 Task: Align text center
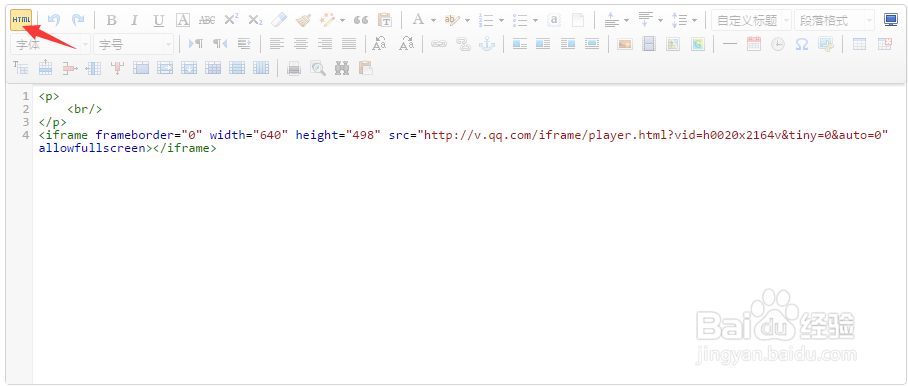click(301, 44)
